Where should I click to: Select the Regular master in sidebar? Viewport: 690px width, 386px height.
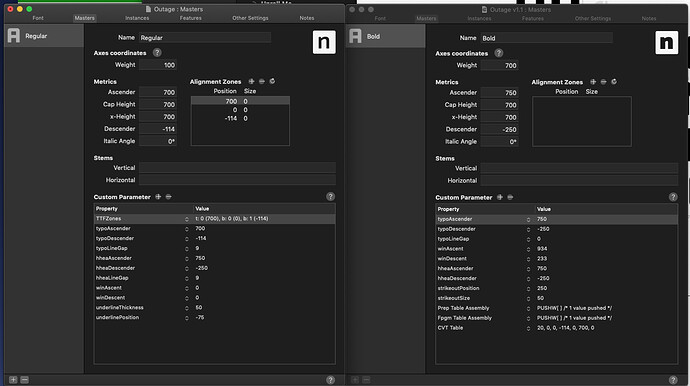click(44, 36)
